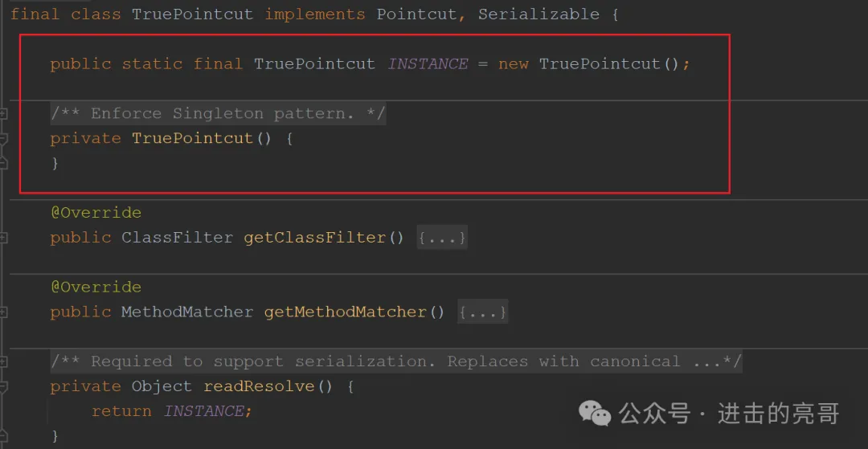Click the readResolve method name

coord(259,386)
